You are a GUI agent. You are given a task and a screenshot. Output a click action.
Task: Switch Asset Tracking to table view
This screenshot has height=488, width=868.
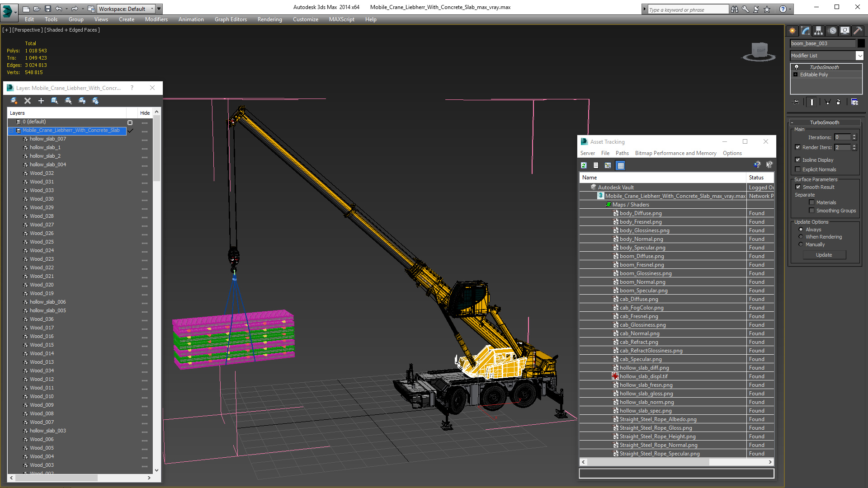pyautogui.click(x=620, y=165)
